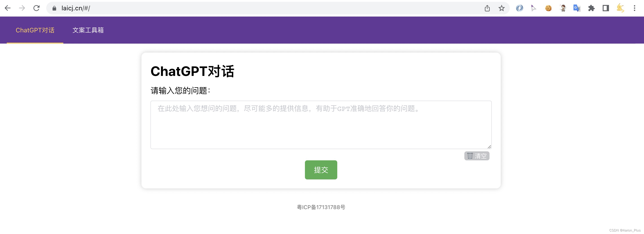
Task: Open the extensions puzzle-piece menu
Action: tap(591, 8)
